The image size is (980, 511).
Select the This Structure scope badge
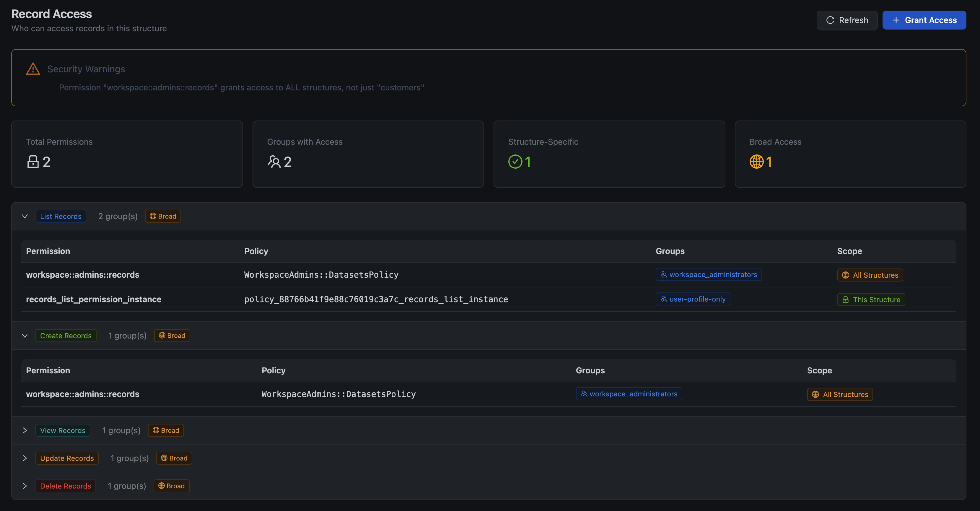871,300
